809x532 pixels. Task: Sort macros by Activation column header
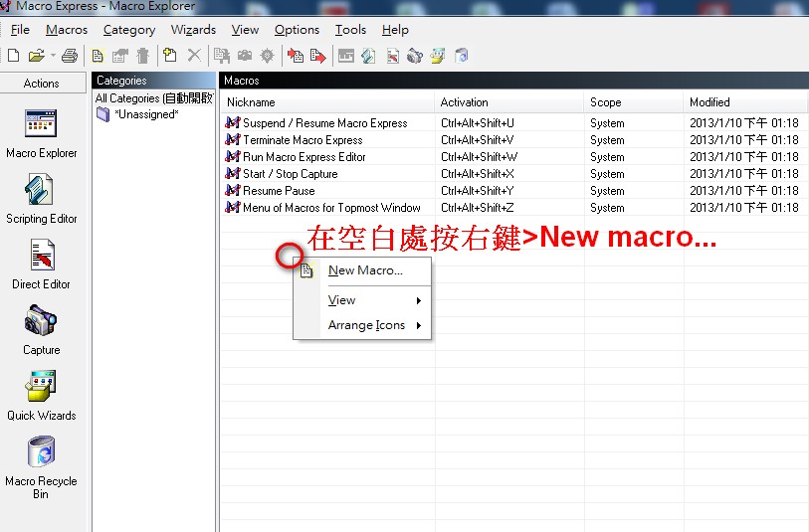pyautogui.click(x=509, y=102)
